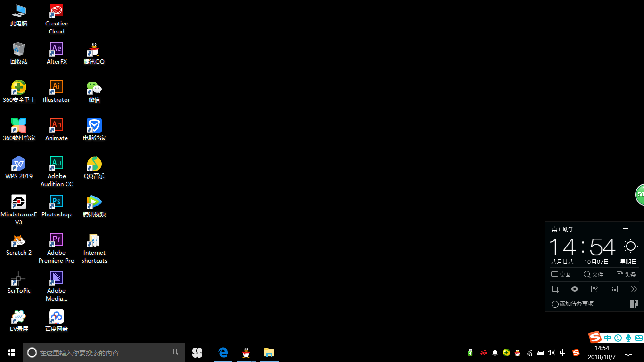Open the 桌面助手 hamburger menu
The image size is (644, 362).
[625, 230]
